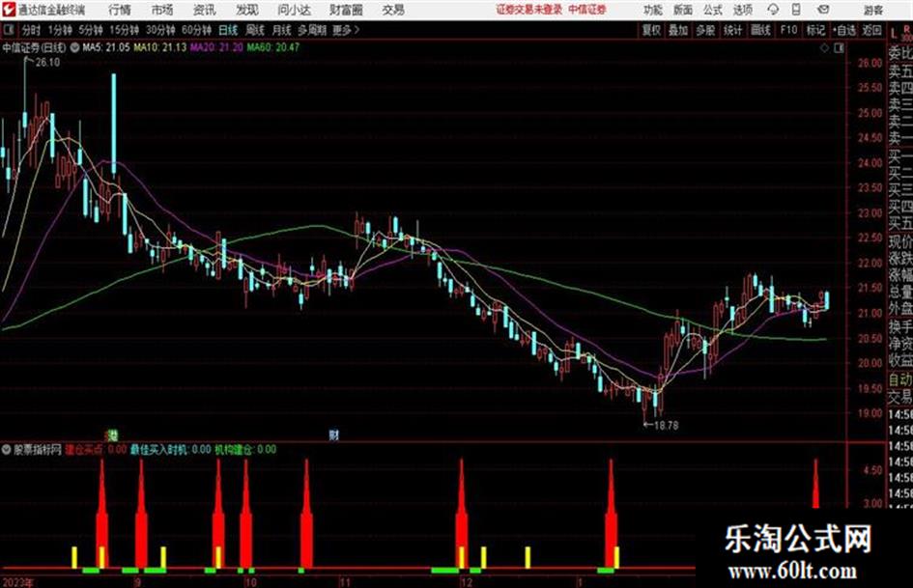The width and height of the screenshot is (913, 588).
Task: Click the 标记 mark button
Action: click(x=815, y=30)
